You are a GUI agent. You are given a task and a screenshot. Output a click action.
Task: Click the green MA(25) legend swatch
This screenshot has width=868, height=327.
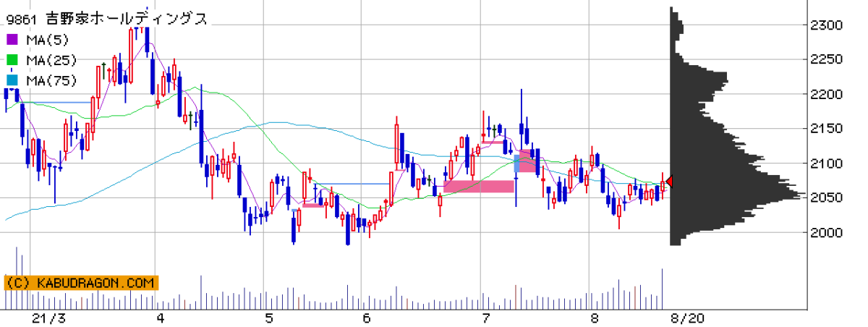click(14, 60)
